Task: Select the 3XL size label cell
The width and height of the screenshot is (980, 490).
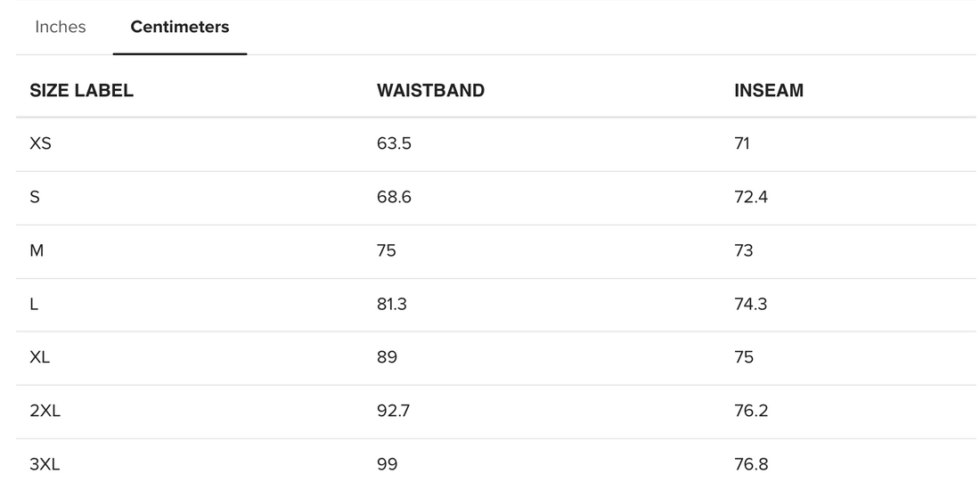Action: (x=45, y=464)
